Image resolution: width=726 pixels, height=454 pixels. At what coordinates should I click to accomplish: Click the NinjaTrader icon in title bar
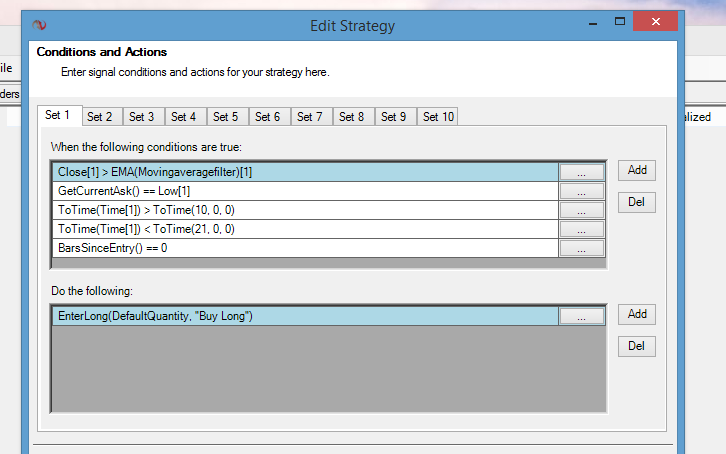pyautogui.click(x=40, y=25)
